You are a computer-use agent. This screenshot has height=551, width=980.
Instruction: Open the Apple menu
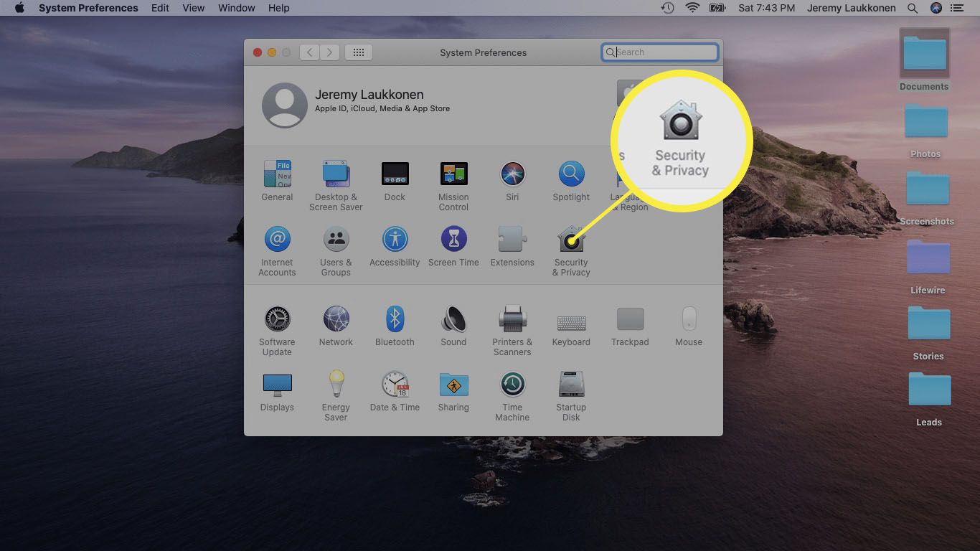tap(19, 8)
